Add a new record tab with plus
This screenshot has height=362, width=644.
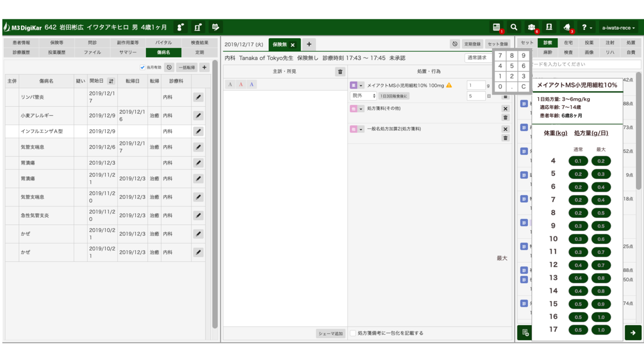click(x=309, y=44)
